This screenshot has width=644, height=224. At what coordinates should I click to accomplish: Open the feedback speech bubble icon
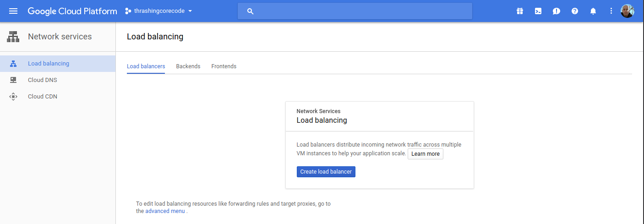[x=557, y=11]
